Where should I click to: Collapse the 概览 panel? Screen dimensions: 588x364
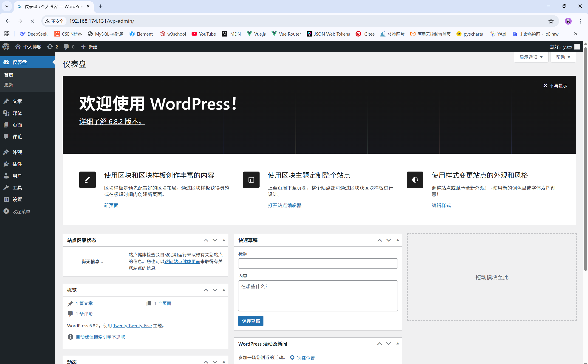click(x=224, y=290)
